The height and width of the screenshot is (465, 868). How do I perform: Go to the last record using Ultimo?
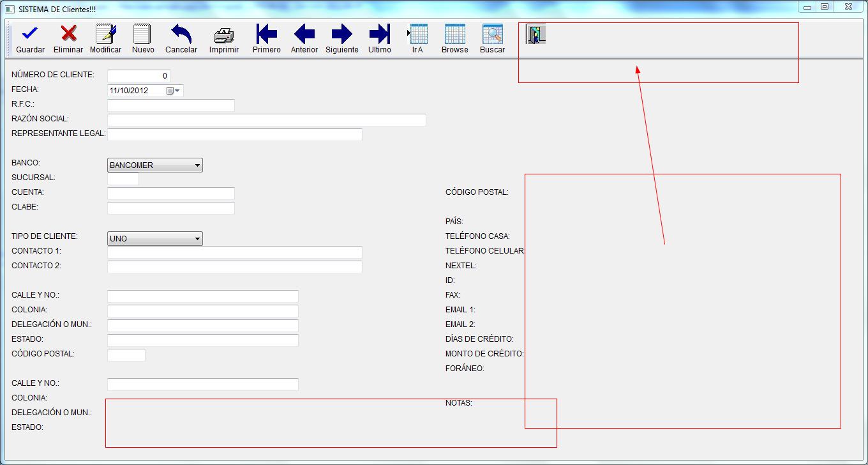(378, 33)
